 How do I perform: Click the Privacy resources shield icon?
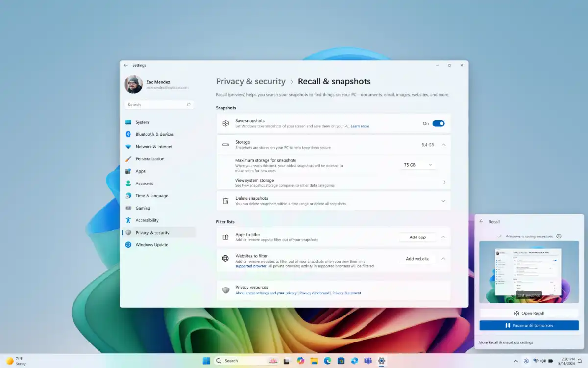[225, 290]
